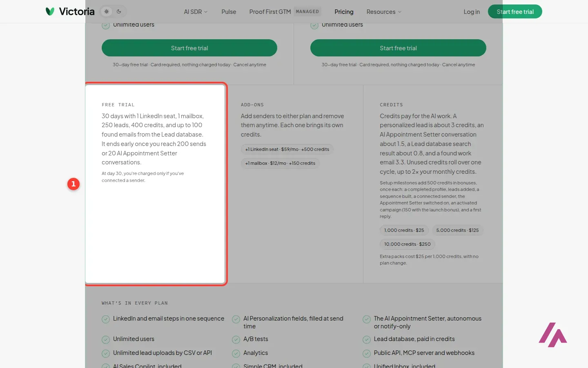
Task: Click check icon next to AI Personalization fields
Action: (x=236, y=319)
